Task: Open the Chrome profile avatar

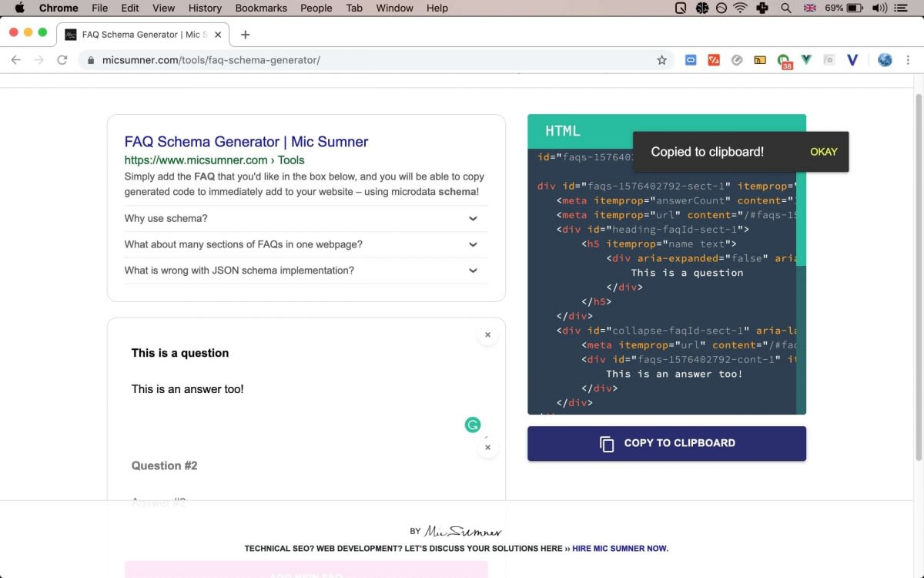Action: [885, 60]
